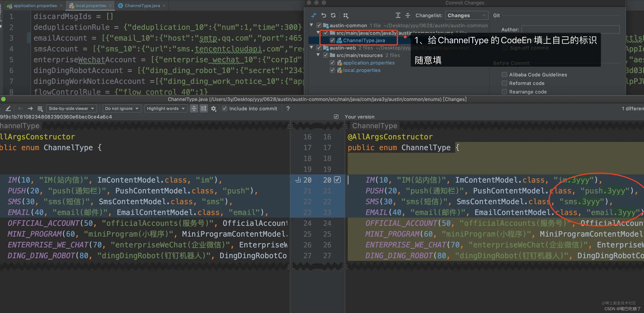644x313 pixels.
Task: Open diff settings gear icon
Action: point(214,109)
